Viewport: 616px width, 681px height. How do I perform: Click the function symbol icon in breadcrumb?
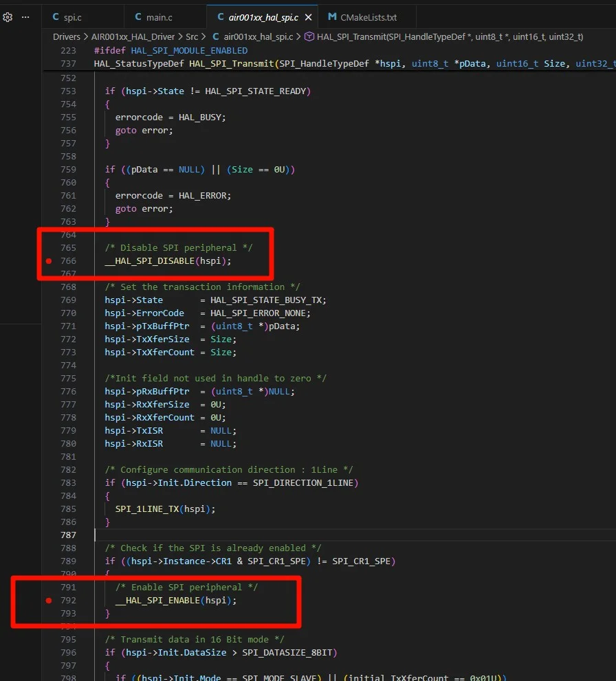[309, 37]
